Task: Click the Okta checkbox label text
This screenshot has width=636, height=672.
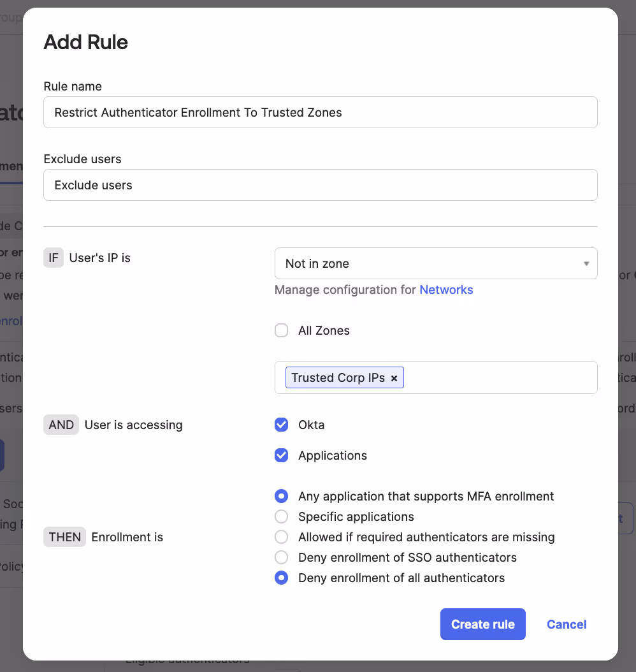Action: [x=312, y=425]
